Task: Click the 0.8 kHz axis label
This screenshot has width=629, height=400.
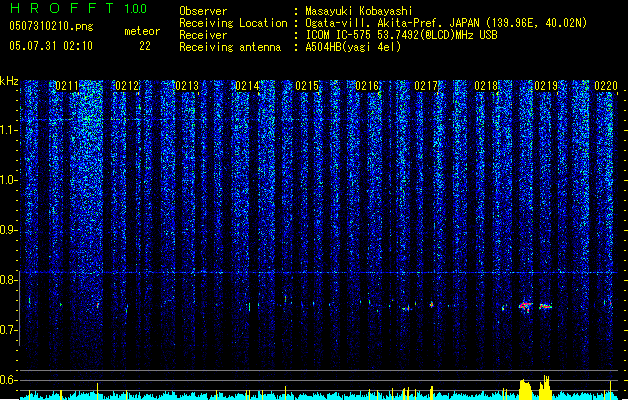Action: [x=8, y=280]
